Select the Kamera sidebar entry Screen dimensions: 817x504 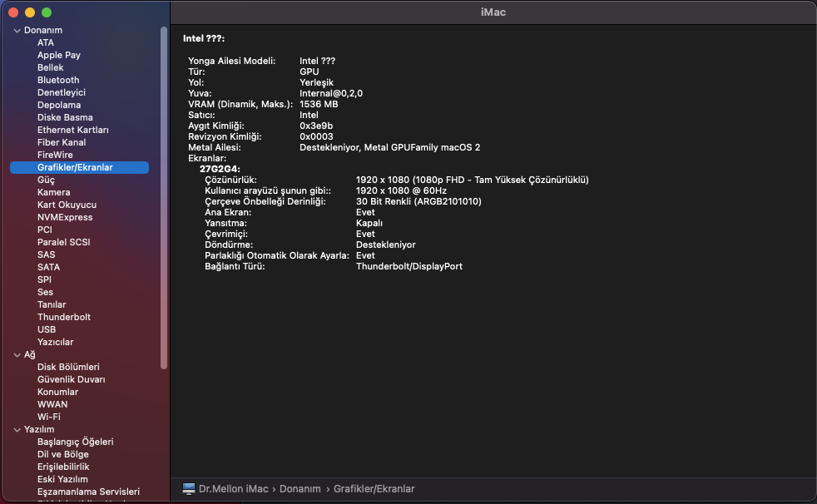click(54, 192)
